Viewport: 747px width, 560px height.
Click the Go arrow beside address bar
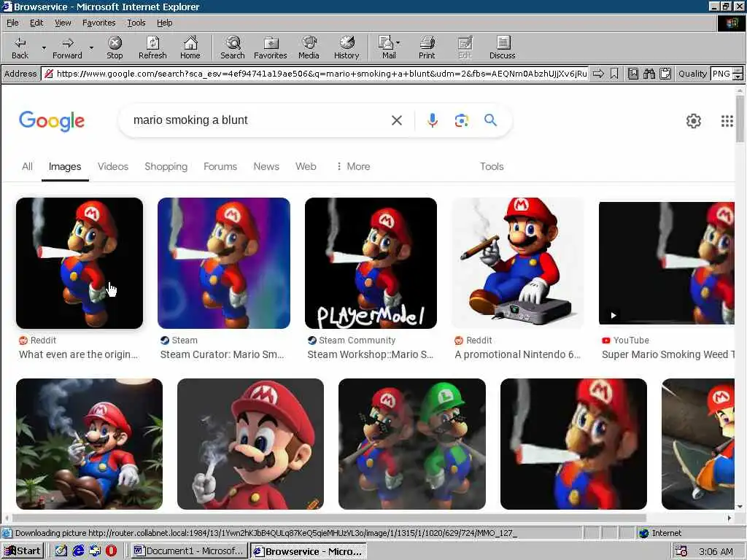[598, 74]
